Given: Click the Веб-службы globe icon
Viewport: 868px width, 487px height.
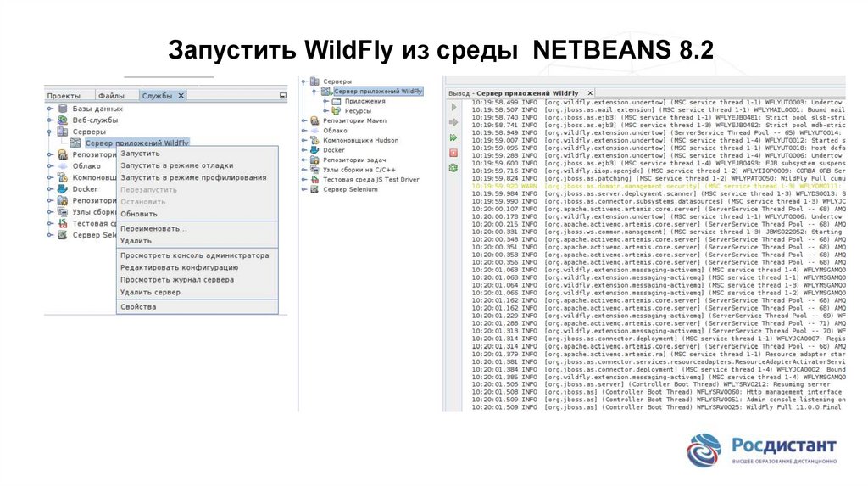Looking at the screenshot, I should click(63, 120).
